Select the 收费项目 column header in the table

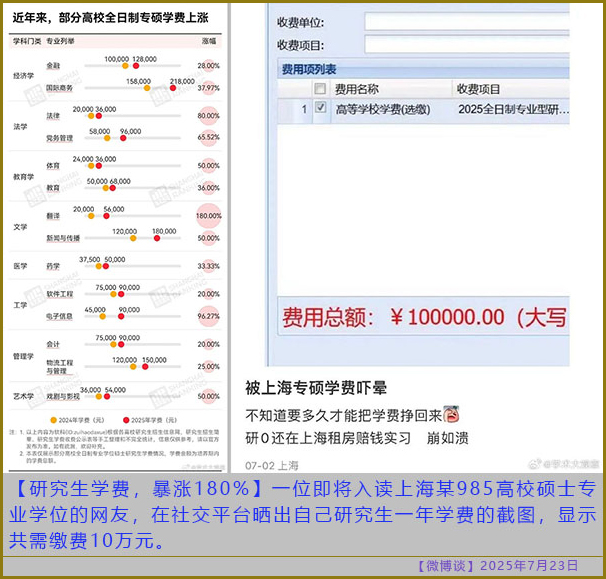pyautogui.click(x=478, y=89)
